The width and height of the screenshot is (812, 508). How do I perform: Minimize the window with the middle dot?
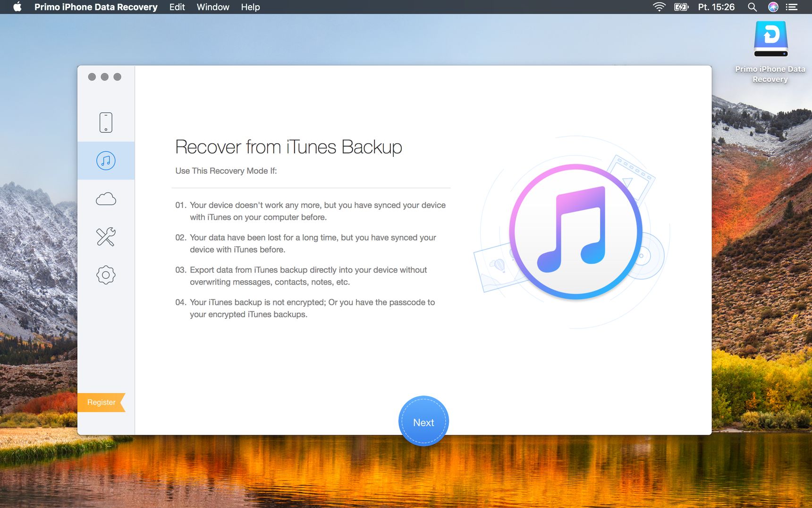pyautogui.click(x=105, y=77)
